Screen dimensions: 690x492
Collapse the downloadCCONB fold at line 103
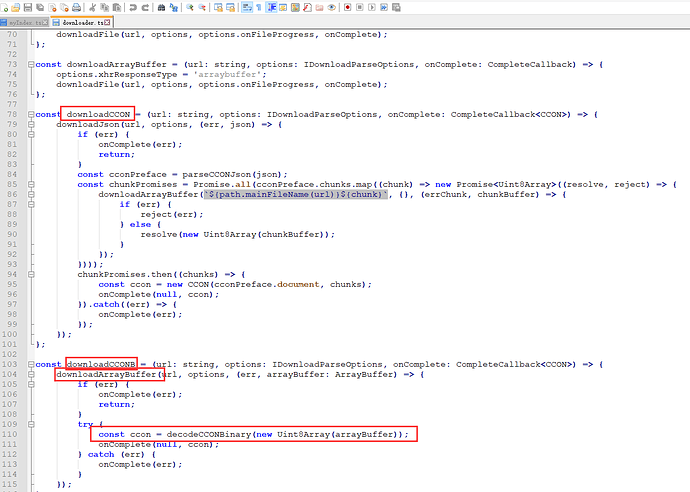click(x=31, y=364)
